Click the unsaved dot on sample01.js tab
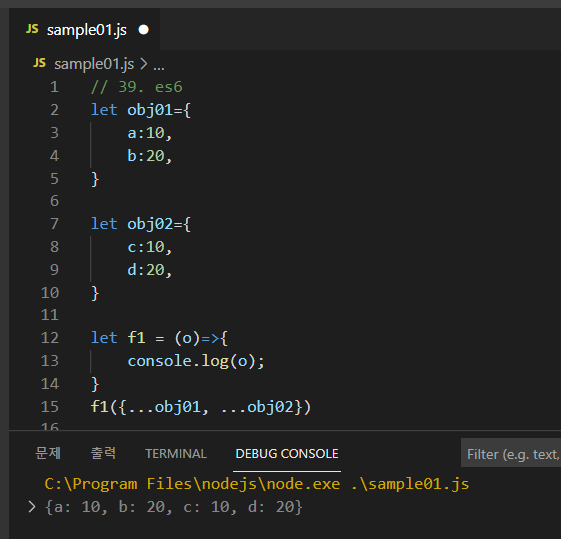 (x=143, y=30)
